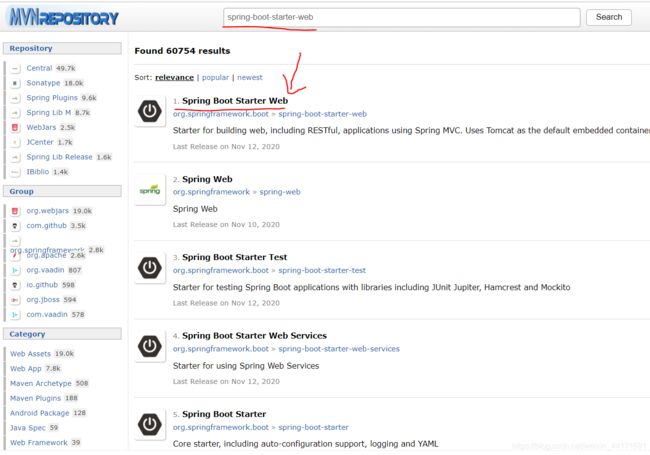Click the org.webjars group icon
Viewport: 650px width, 455px height.
point(15,211)
